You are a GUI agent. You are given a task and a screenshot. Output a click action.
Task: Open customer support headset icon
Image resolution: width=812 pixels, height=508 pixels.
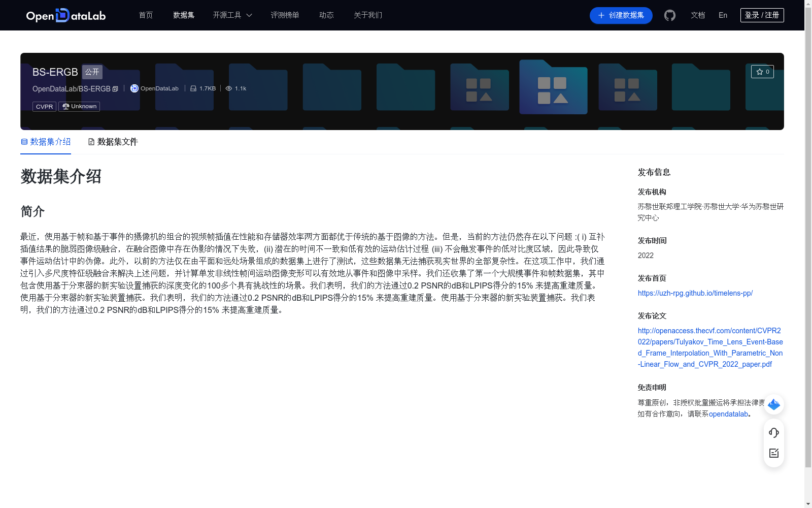click(774, 432)
